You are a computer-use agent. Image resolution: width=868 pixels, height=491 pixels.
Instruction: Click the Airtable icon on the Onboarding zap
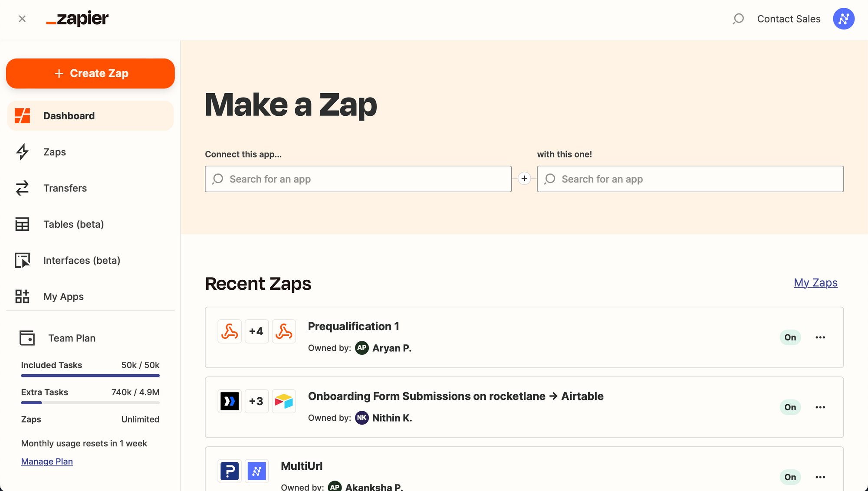[x=284, y=401]
